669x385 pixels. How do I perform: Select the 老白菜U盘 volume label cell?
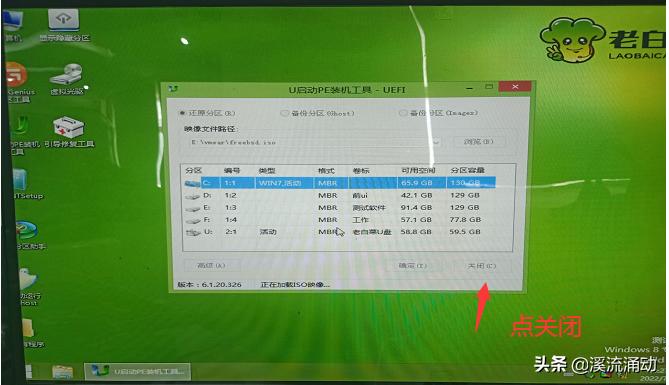point(372,232)
